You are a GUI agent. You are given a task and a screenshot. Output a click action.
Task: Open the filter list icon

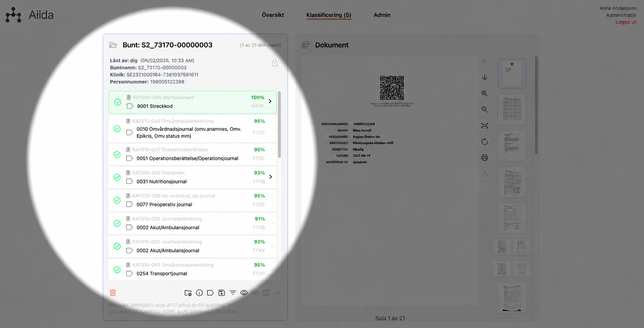233,293
